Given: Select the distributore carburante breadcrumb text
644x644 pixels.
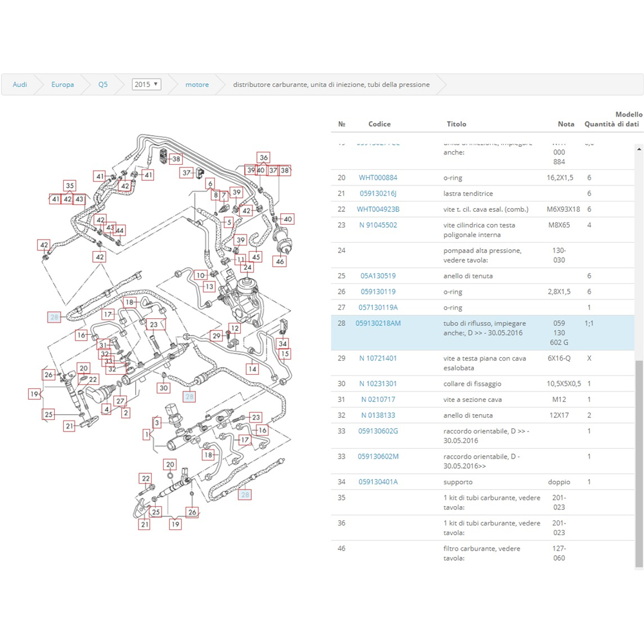Looking at the screenshot, I should click(332, 84).
